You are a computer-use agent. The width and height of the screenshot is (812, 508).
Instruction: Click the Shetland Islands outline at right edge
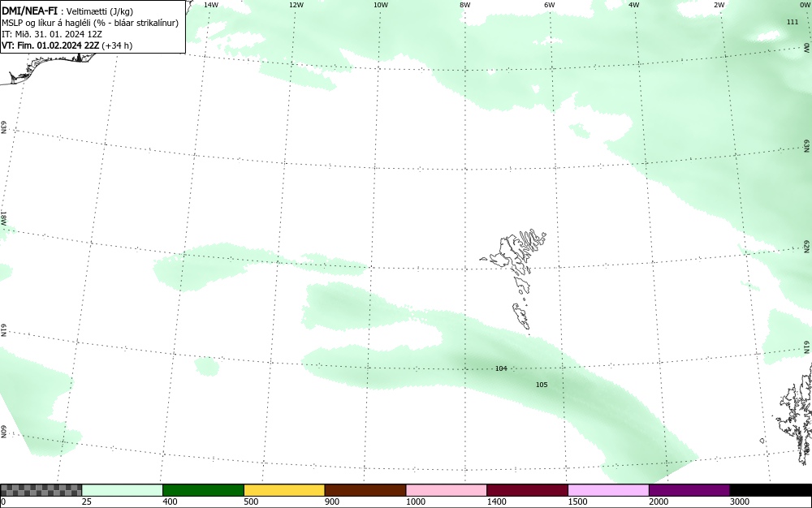(x=796, y=414)
